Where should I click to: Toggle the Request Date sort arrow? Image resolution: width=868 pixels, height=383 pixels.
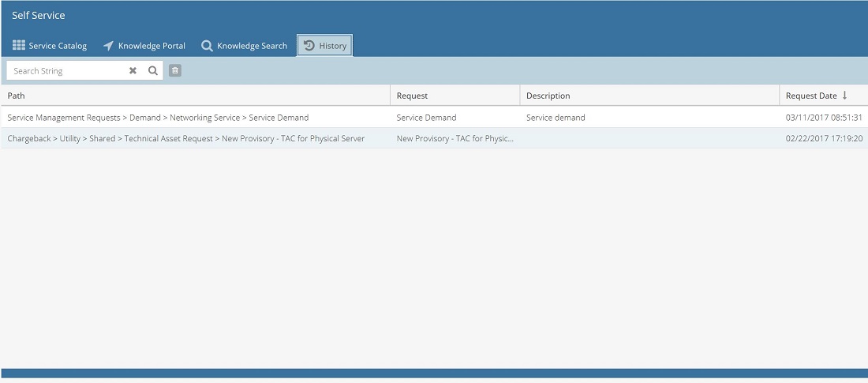844,96
